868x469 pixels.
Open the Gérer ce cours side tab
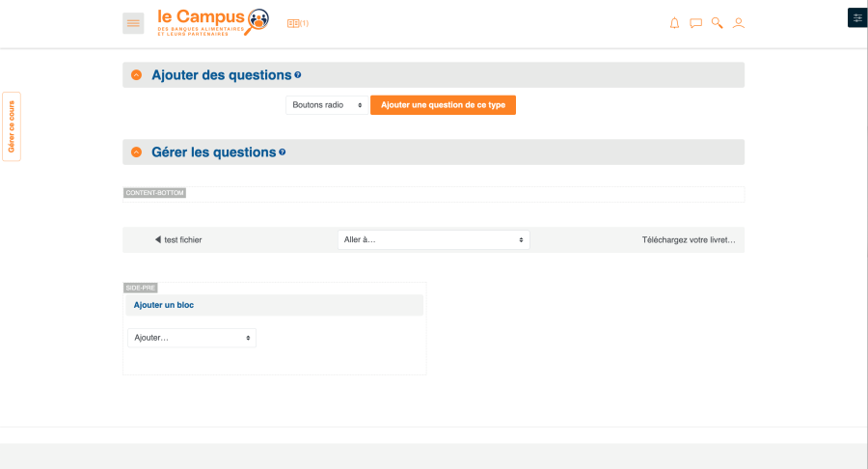[x=12, y=126]
